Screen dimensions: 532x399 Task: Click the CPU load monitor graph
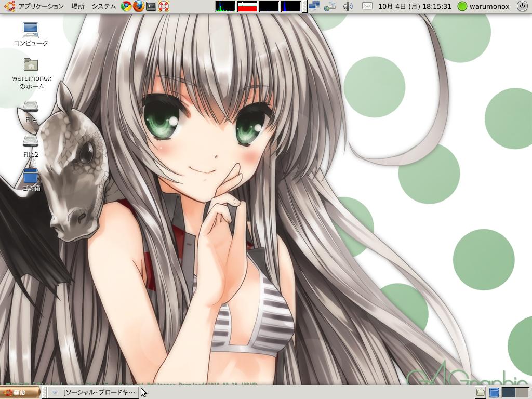coord(225,6)
